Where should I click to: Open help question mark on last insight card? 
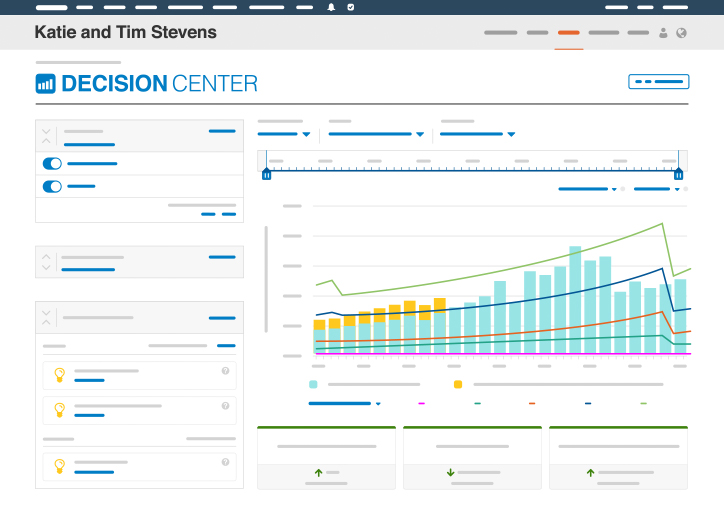[225, 462]
